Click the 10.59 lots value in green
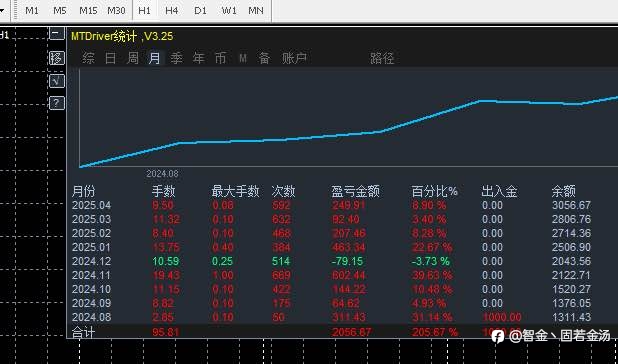This screenshot has height=364, width=618. click(166, 261)
